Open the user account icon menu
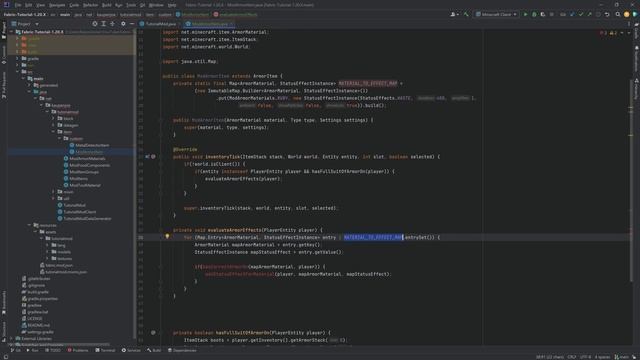 [x=453, y=14]
